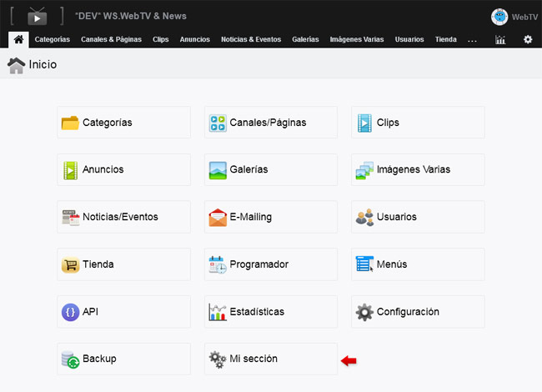Click the Usuarios people icon

coord(364,218)
